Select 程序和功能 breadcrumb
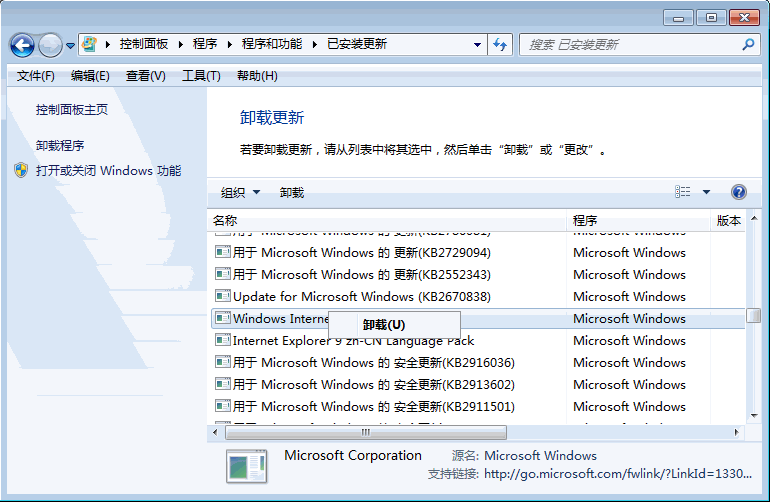770x502 pixels. pos(272,44)
